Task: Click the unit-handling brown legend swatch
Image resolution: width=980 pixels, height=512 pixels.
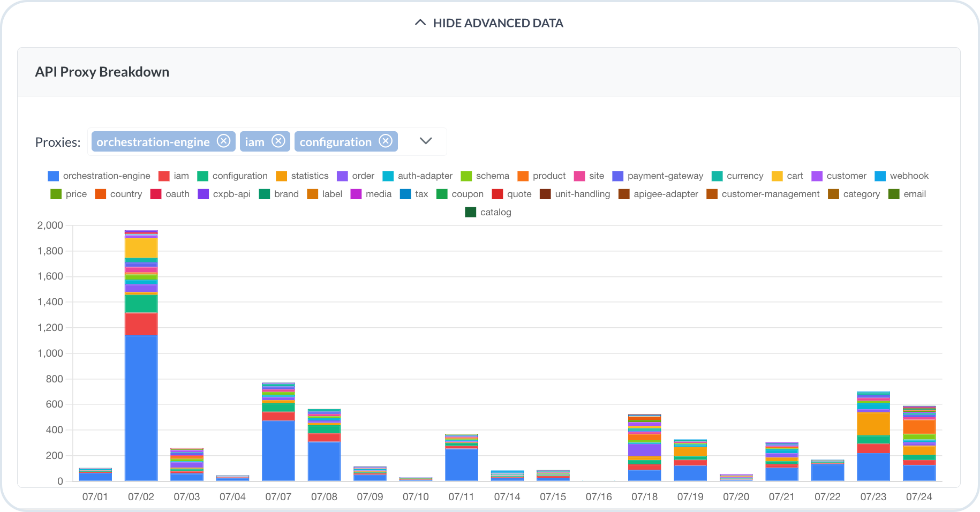Action: pyautogui.click(x=545, y=194)
